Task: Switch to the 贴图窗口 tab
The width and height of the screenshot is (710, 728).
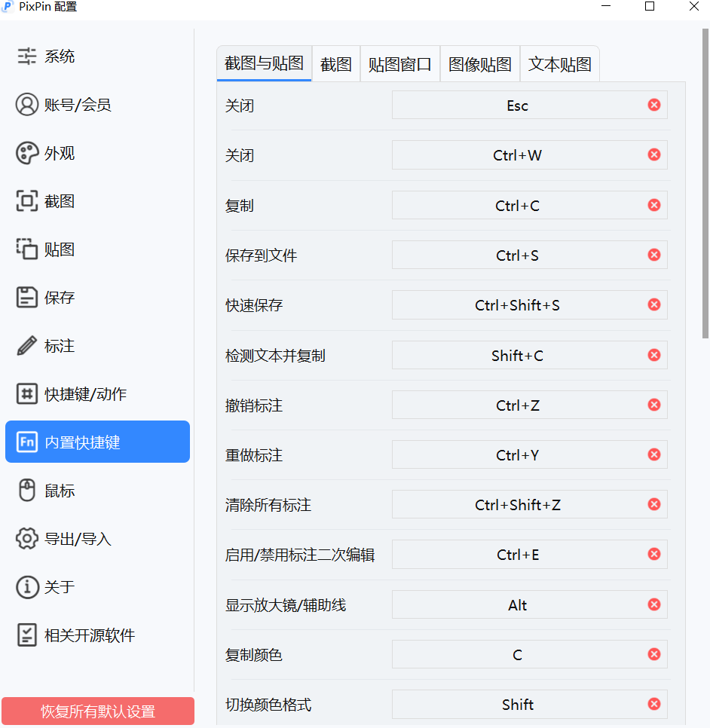Action: click(x=399, y=63)
